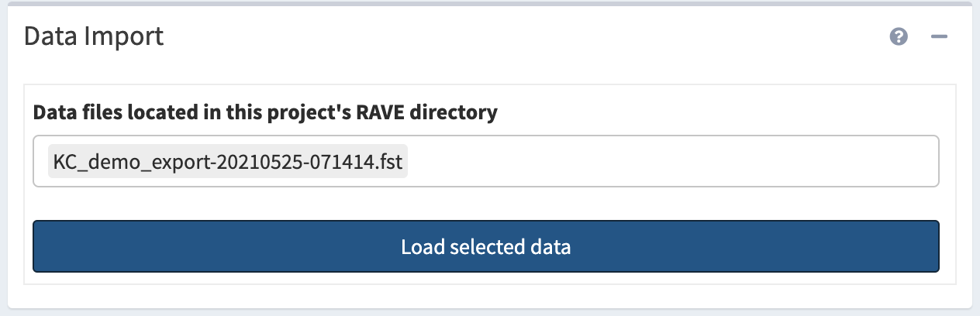Minimize the Data Import card
Screen dimensions: 980x316
click(939, 36)
